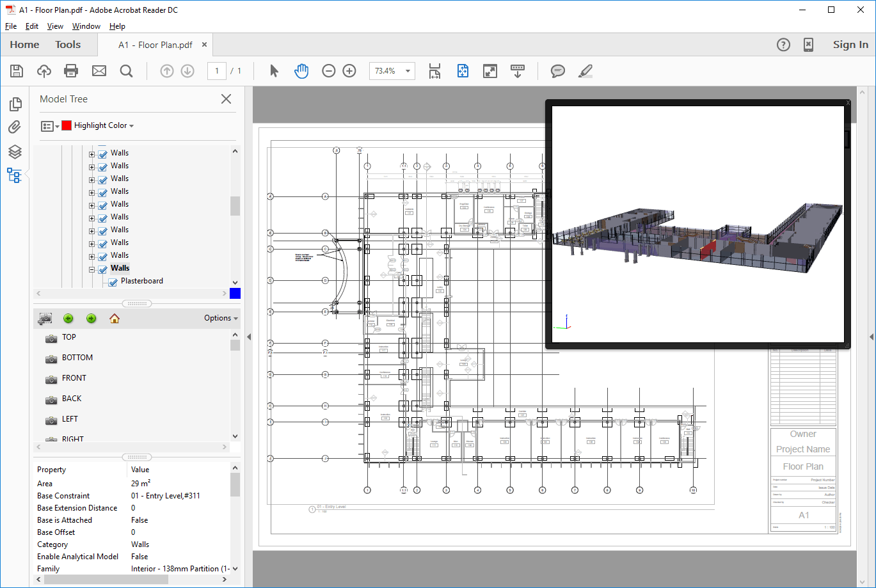Click the Home icon to reset 3D view
This screenshot has height=588, width=876.
coord(114,318)
